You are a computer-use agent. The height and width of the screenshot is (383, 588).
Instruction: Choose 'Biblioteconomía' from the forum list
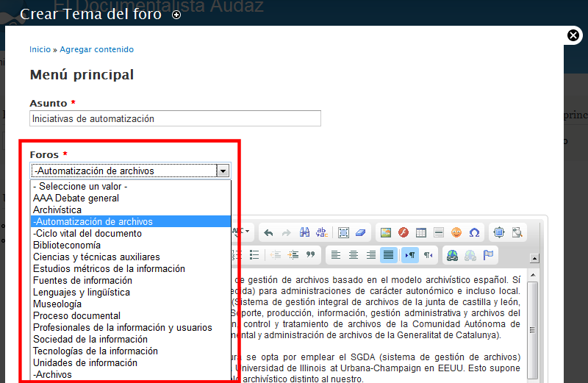(x=67, y=245)
